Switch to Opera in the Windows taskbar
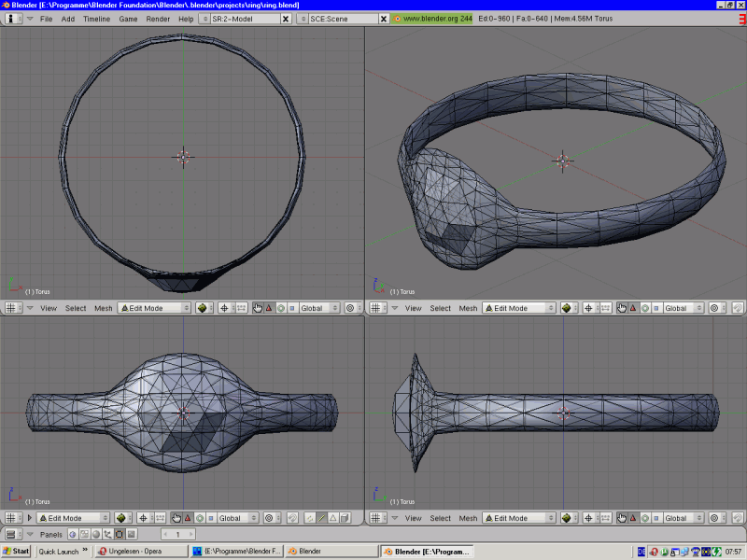747x560 pixels. pyautogui.click(x=140, y=552)
